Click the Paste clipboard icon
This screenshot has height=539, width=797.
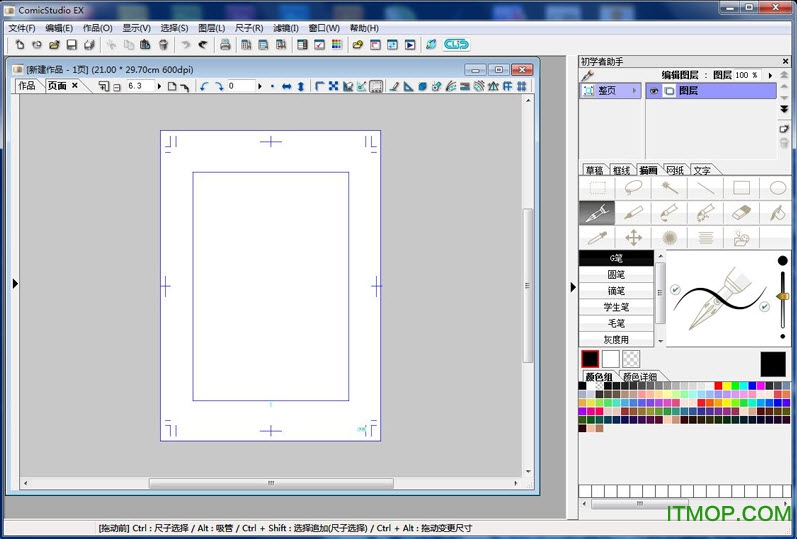pos(145,45)
